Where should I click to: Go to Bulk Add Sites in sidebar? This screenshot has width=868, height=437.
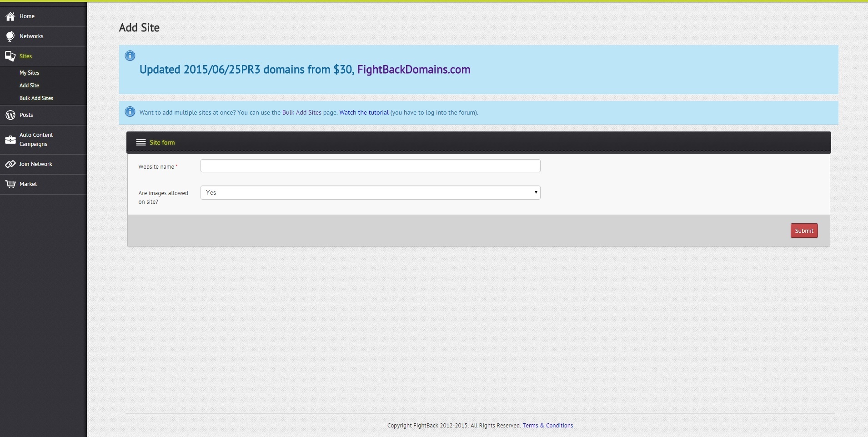36,98
